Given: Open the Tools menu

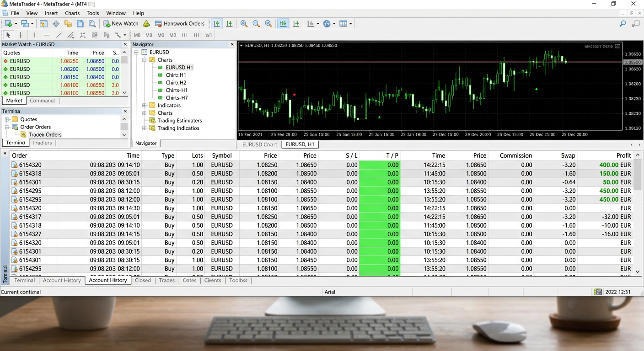Looking at the screenshot, I should 93,13.
